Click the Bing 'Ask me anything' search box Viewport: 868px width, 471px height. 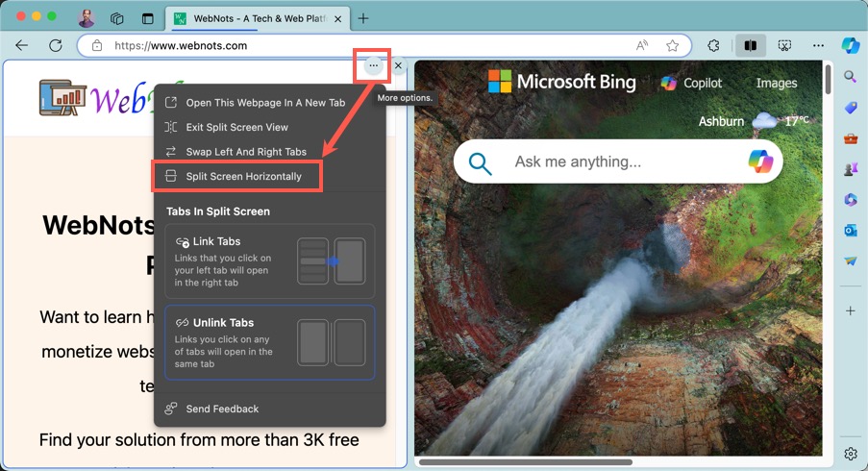615,161
